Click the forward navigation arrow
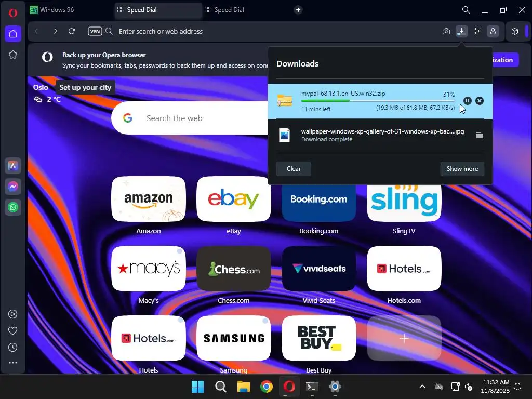Viewport: 532px width, 399px height. (55, 31)
